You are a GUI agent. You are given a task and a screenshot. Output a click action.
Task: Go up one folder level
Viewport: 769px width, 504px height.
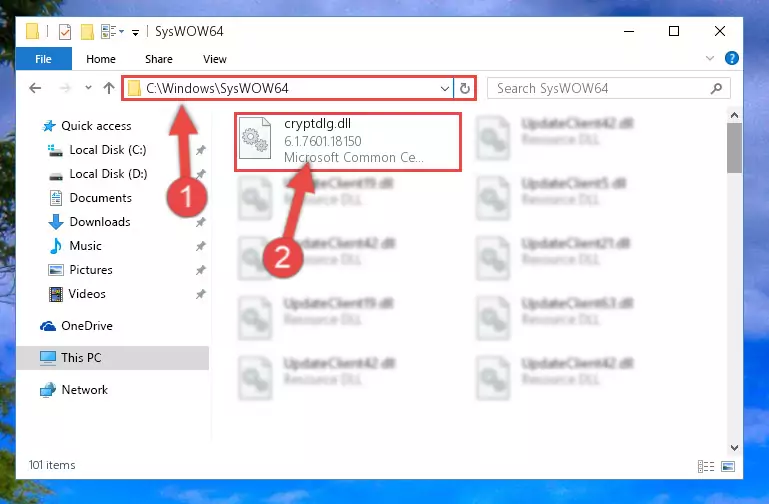(109, 88)
